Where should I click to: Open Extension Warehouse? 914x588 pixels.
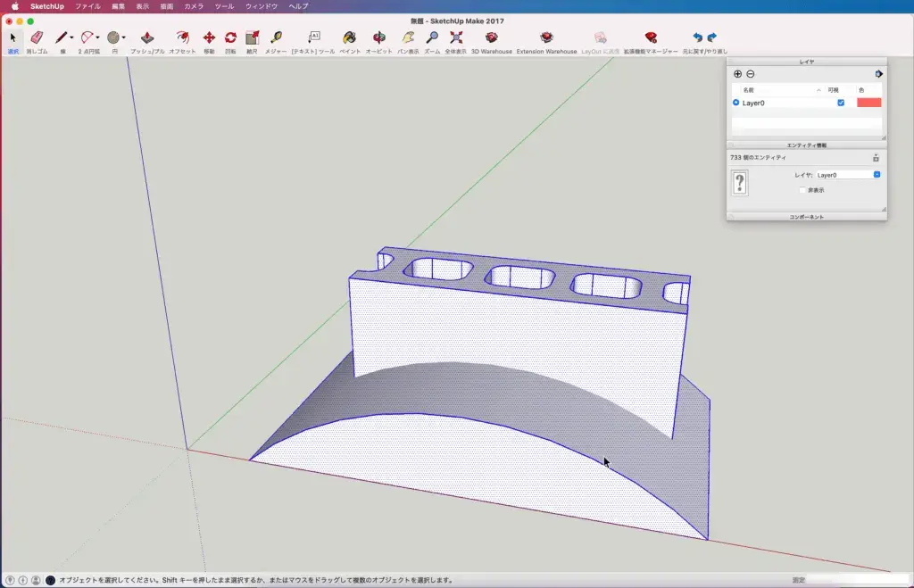(x=546, y=37)
